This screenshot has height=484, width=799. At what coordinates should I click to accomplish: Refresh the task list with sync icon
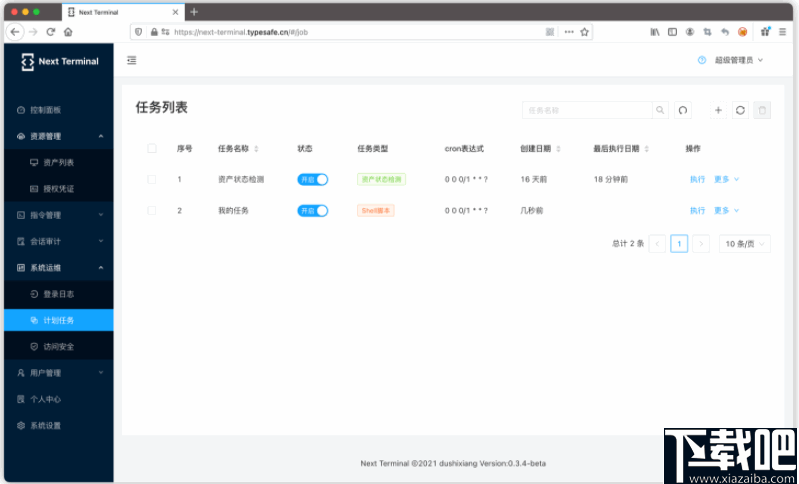point(740,110)
